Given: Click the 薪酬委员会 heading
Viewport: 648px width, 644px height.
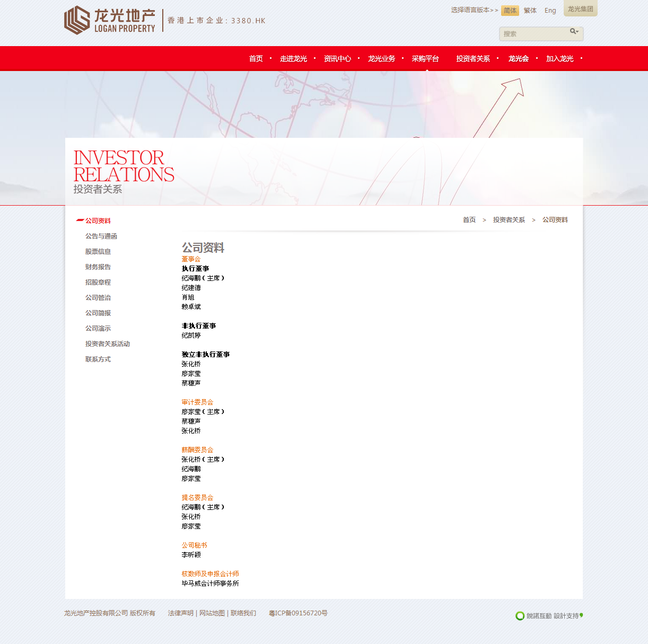Looking at the screenshot, I should 197,450.
